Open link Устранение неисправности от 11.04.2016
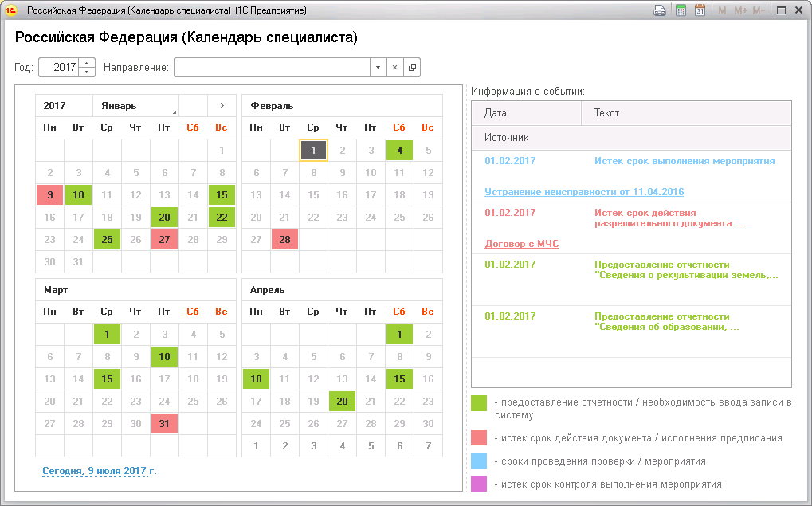The height and width of the screenshot is (506, 812). click(584, 191)
